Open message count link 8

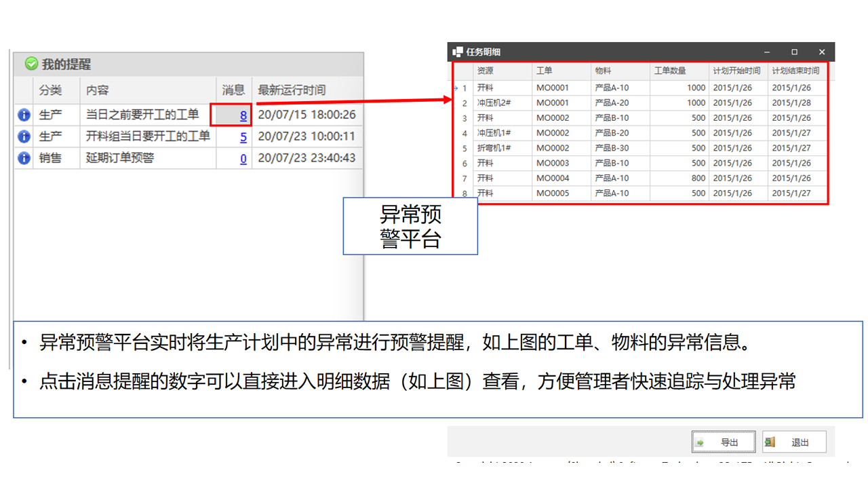click(x=243, y=116)
